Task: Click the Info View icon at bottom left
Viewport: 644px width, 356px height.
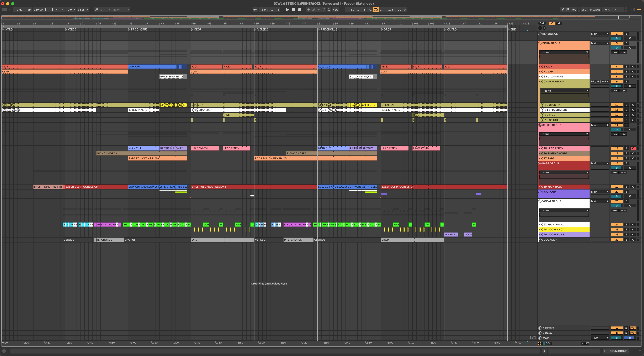Action: (x=4, y=351)
